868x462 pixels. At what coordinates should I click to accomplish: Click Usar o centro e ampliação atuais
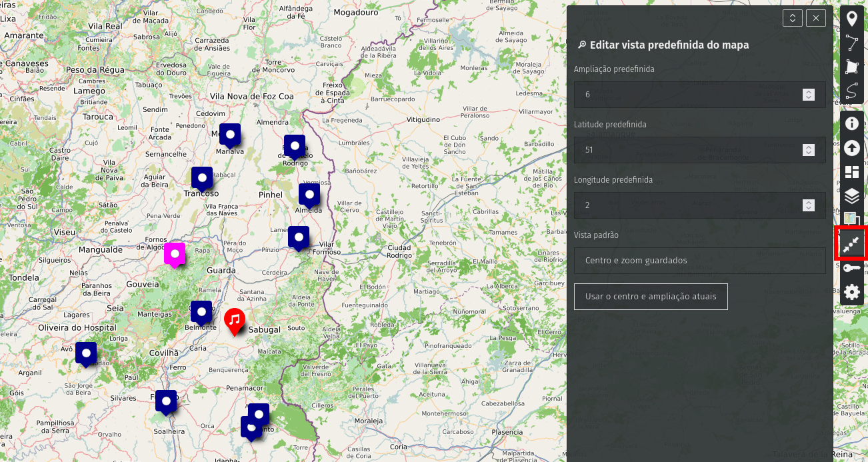point(651,297)
